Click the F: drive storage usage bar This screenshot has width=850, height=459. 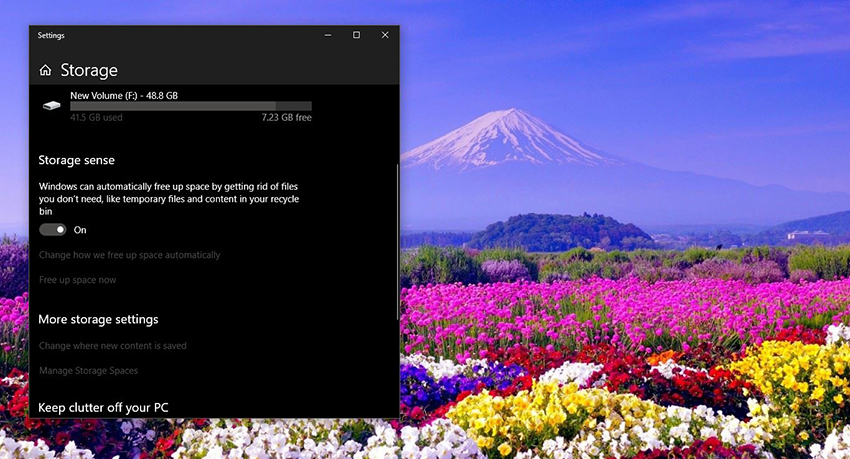click(190, 106)
